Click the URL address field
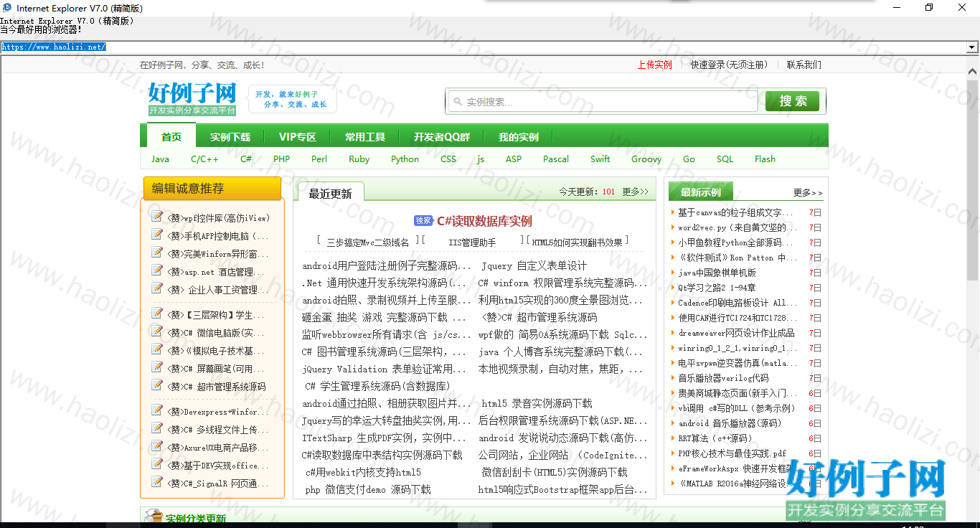 (x=484, y=47)
